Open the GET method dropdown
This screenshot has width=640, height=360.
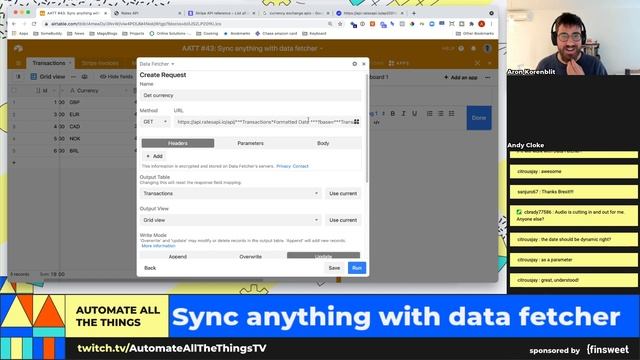tap(155, 122)
